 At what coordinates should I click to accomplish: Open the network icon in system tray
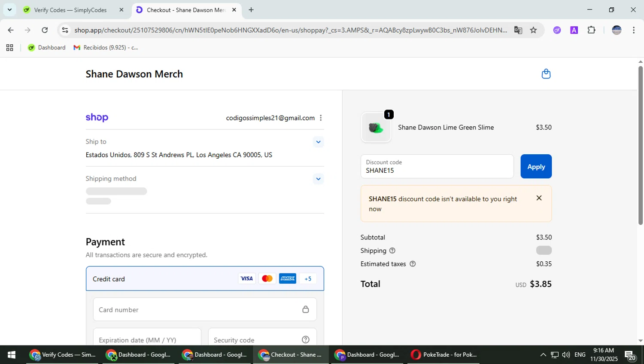tap(555, 355)
